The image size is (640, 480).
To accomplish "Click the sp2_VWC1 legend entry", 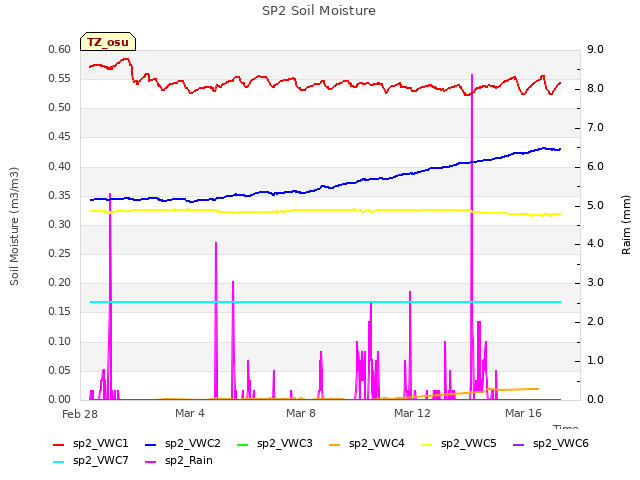I will coord(91,444).
